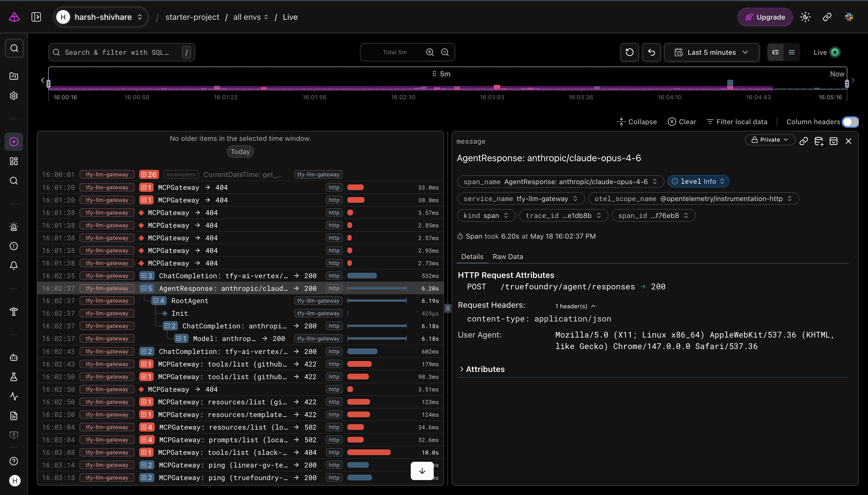The height and width of the screenshot is (495, 868).
Task: Move the timeline left range handle
Action: coord(49,84)
